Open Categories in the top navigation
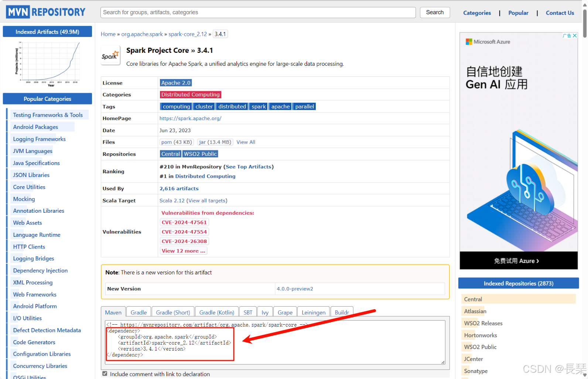 477,13
